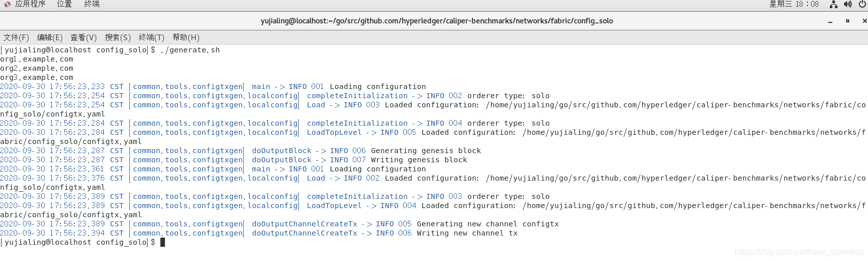
Task: Click the ./generate.sh command text
Action: [190, 50]
